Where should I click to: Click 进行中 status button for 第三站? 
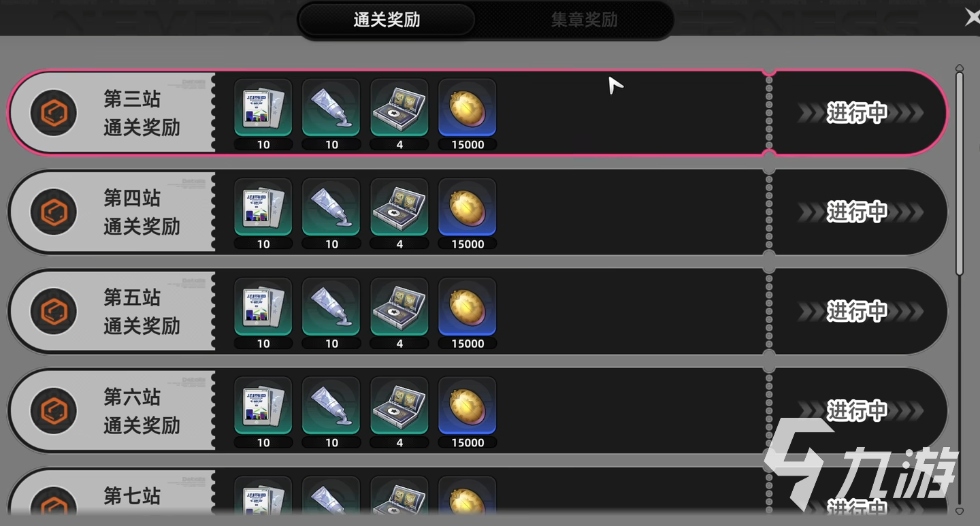(x=857, y=113)
